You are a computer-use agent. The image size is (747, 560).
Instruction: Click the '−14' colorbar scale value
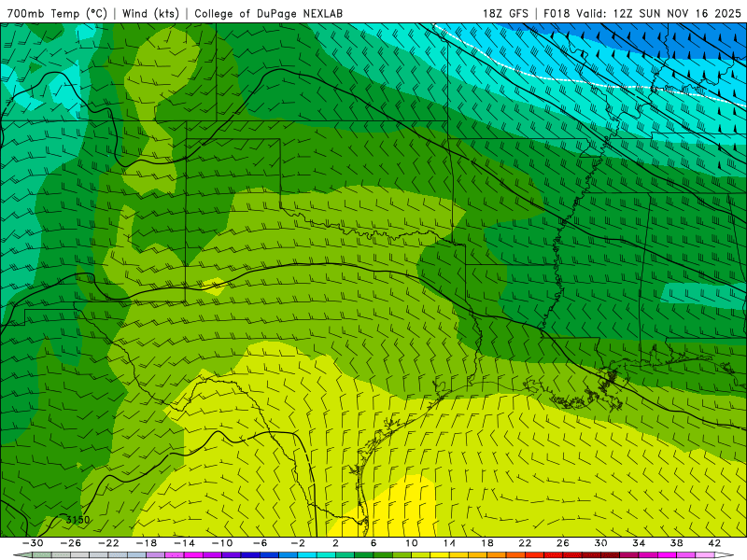click(184, 543)
